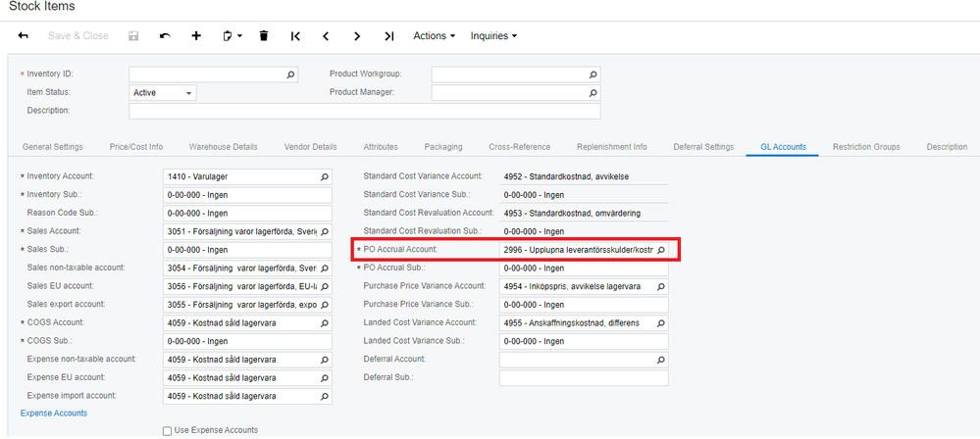Go to the last record
980x439 pixels.
pyautogui.click(x=388, y=35)
